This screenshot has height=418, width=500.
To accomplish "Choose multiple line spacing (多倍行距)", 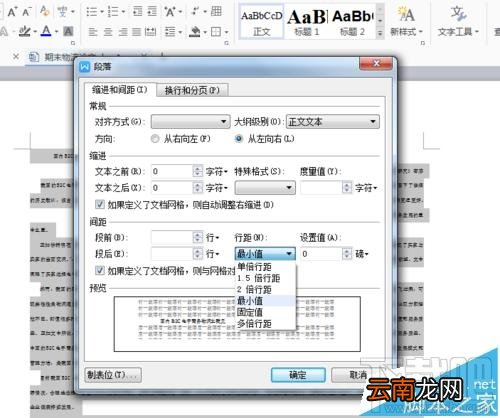I will (x=265, y=323).
